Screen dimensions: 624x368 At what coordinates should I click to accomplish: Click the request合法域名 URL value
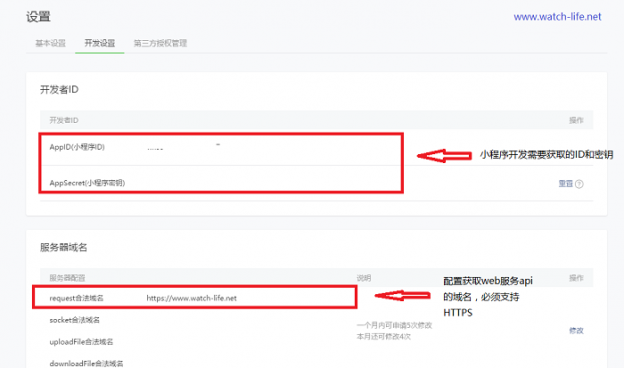(x=191, y=298)
